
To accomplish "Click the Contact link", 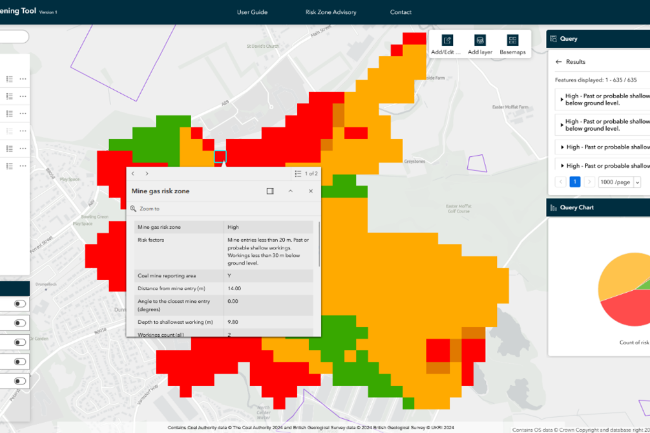I will [400, 12].
